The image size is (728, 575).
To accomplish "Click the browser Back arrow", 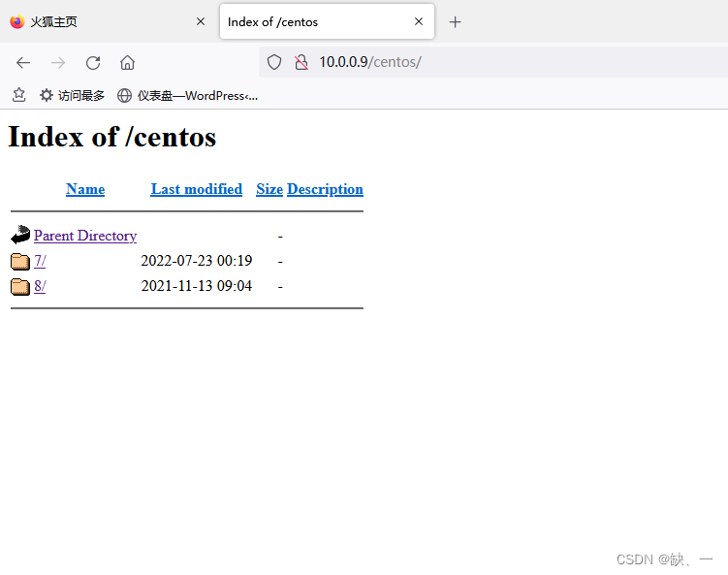I will click(x=22, y=63).
